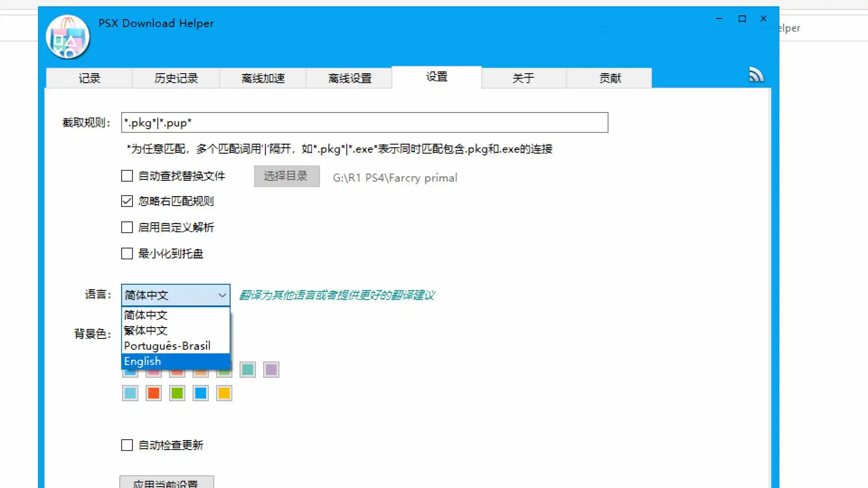Select English from the language list

point(175,361)
